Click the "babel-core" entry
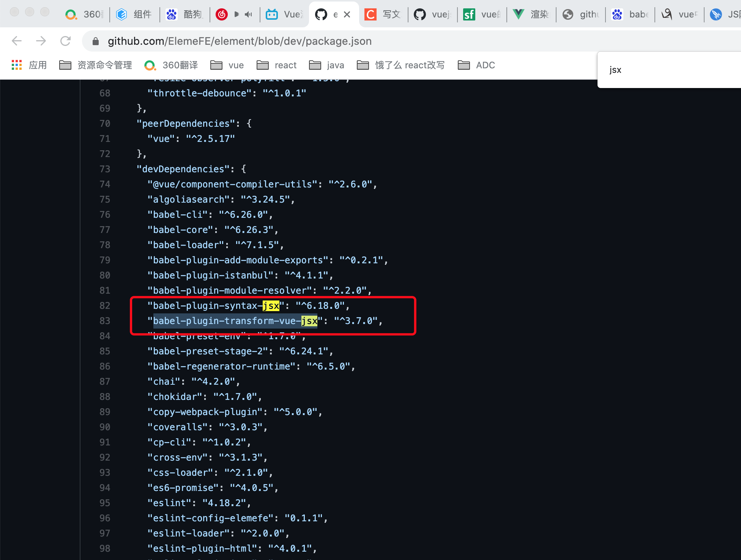741x560 pixels. click(213, 230)
